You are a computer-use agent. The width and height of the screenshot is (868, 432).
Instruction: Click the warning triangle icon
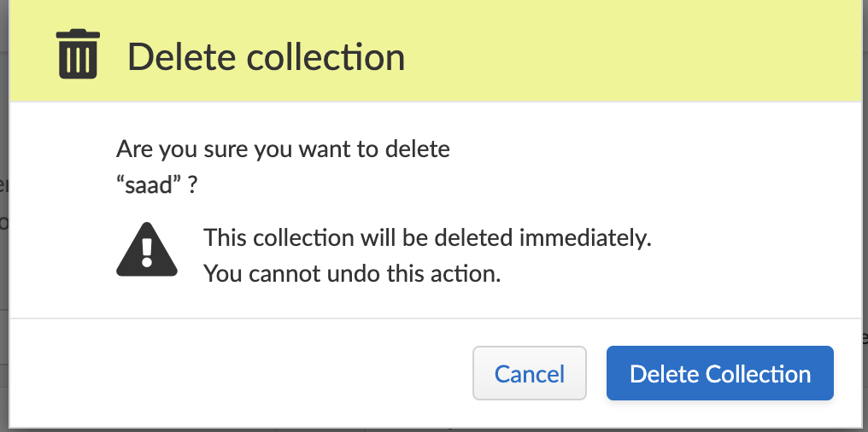[147, 253]
